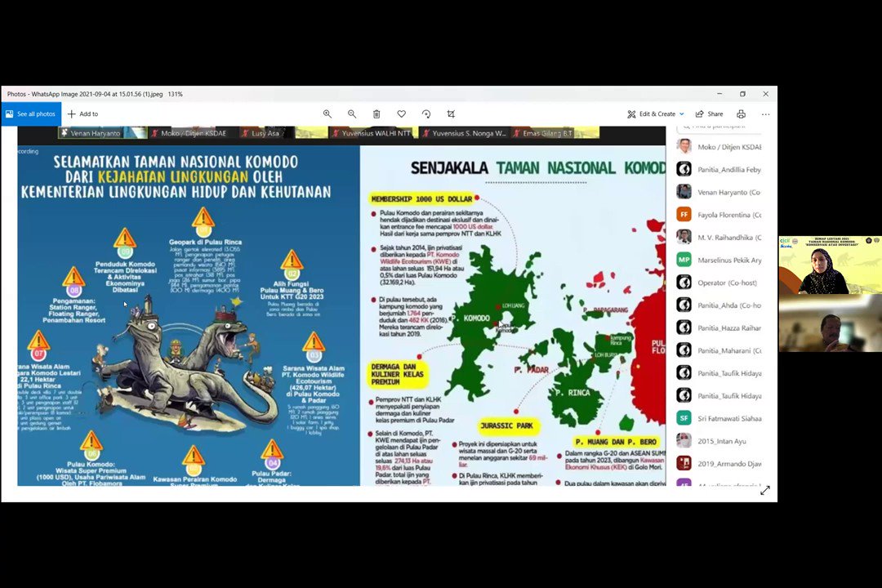Image resolution: width=882 pixels, height=588 pixels.
Task: Click the man's video thumbnail below
Action: click(x=831, y=323)
